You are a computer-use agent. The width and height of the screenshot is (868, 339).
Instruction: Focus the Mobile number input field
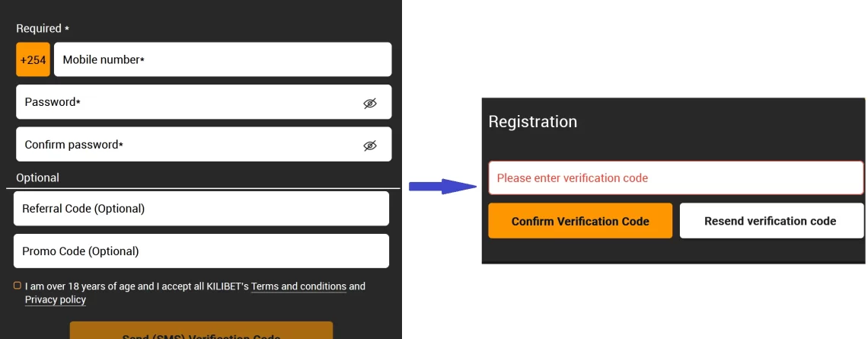[x=222, y=59]
